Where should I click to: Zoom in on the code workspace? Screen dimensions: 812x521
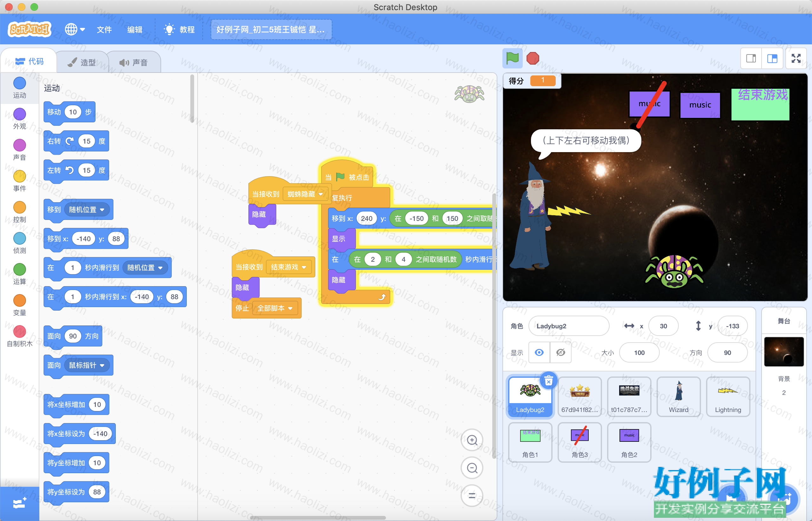pyautogui.click(x=472, y=440)
